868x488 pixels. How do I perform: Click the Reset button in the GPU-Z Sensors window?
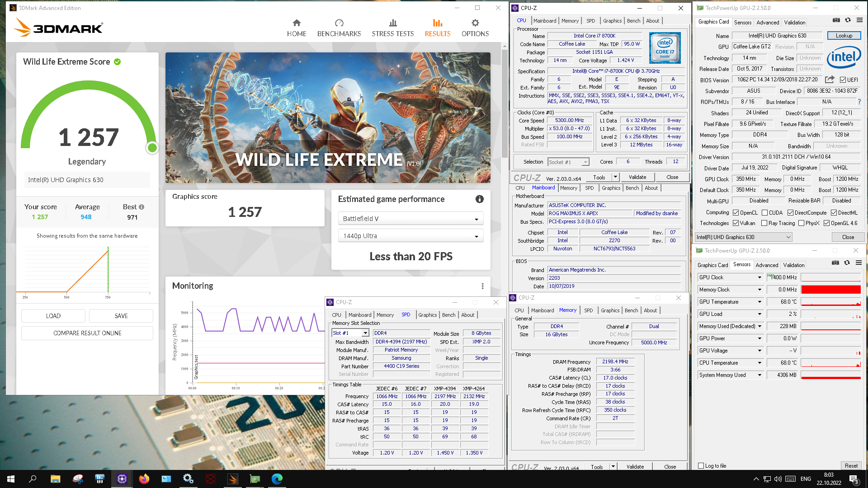(x=851, y=466)
